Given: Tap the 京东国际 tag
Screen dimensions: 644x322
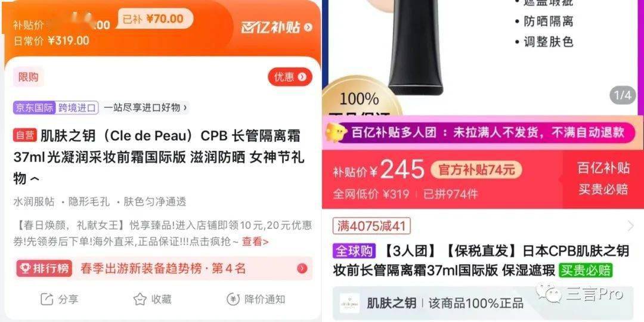Looking at the screenshot, I should tap(35, 108).
